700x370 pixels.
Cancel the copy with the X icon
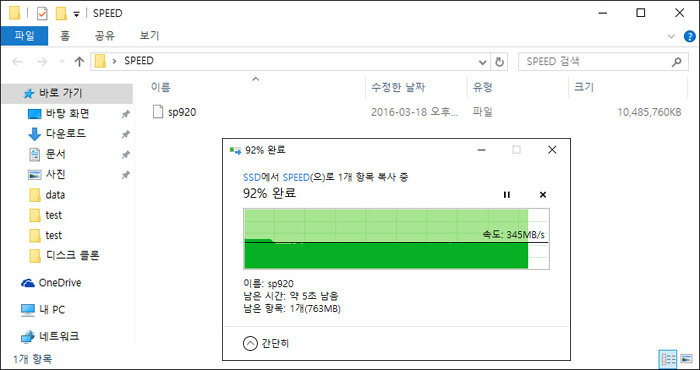pos(543,195)
